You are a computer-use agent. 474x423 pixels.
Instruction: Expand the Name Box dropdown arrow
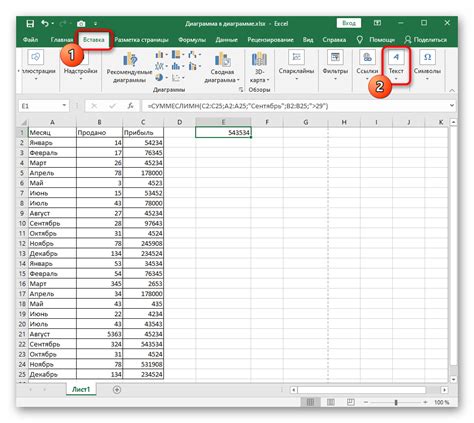pos(64,106)
